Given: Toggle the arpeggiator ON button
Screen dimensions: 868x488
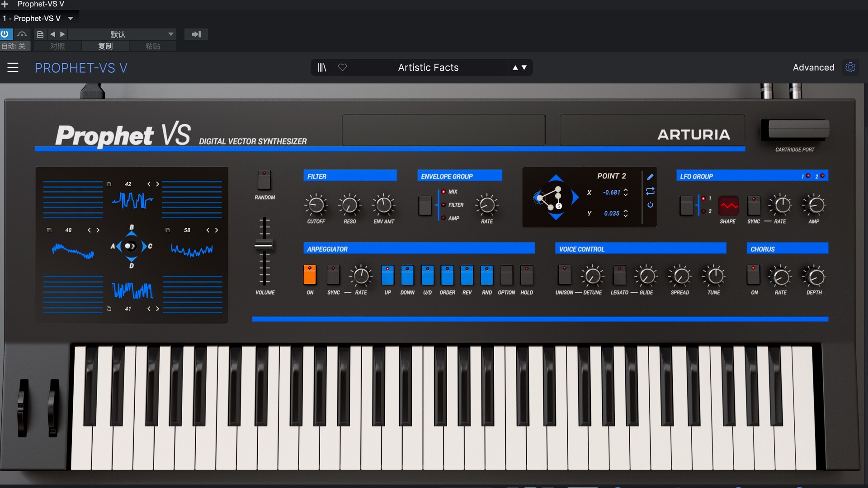Looking at the screenshot, I should 310,275.
